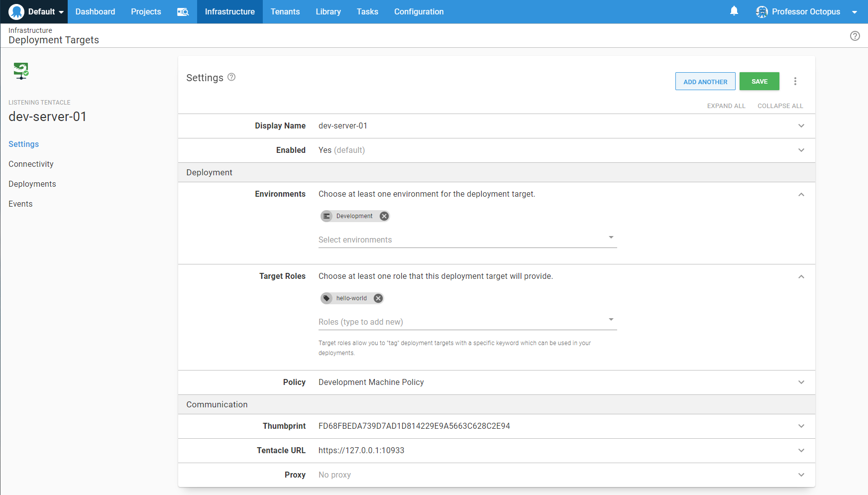868x495 pixels.
Task: Click the environment icon on the Development chip
Action: [327, 216]
